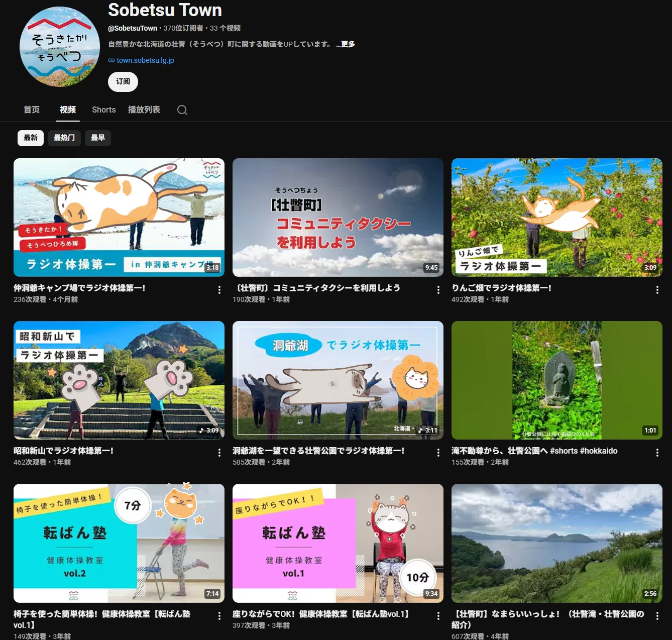Play the 昭和新山 cat paws thumbnail
Screen dimensions: 672x640
(x=119, y=380)
